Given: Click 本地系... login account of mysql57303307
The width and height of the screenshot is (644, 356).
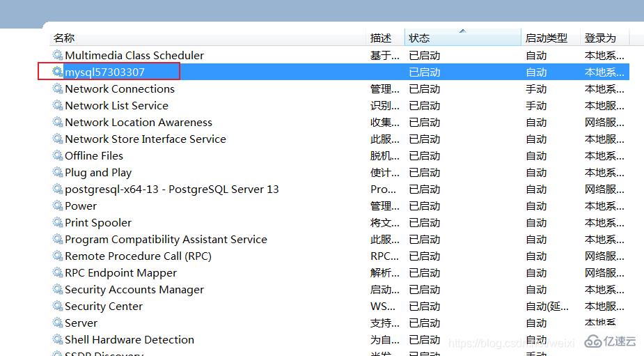Looking at the screenshot, I should (x=604, y=72).
